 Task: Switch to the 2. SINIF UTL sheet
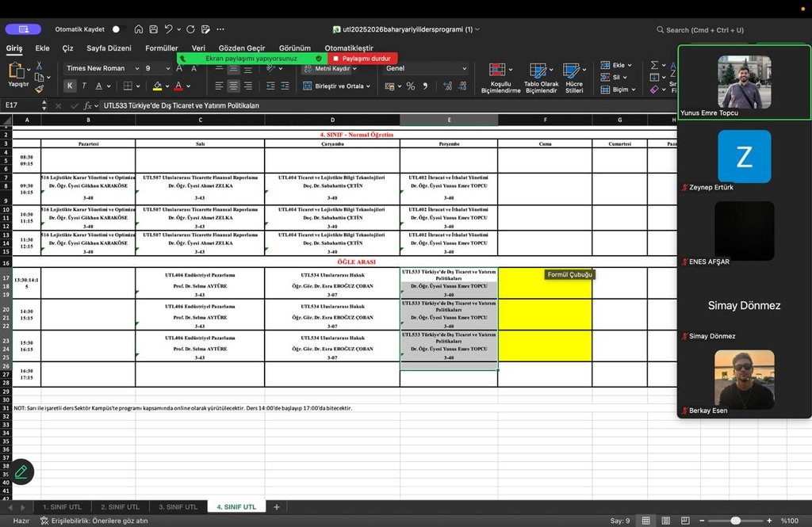(120, 507)
